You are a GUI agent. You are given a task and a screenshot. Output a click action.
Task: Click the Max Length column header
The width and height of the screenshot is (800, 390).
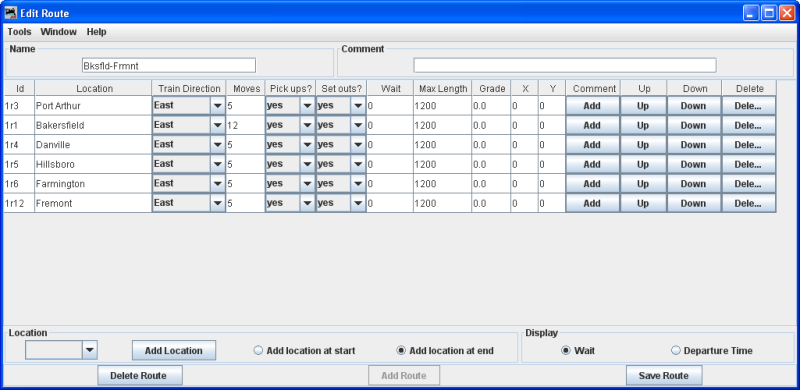coord(442,88)
